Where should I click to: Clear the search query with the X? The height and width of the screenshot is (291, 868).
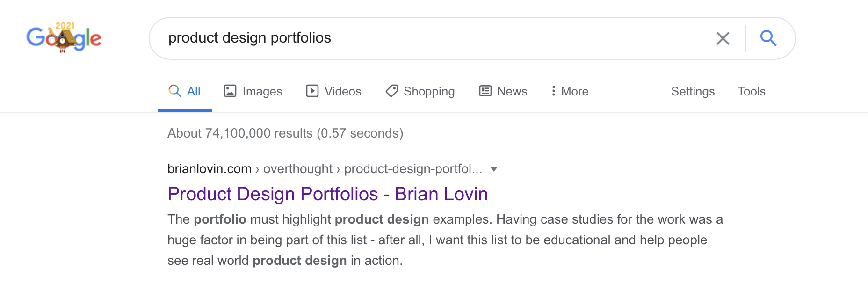(723, 38)
